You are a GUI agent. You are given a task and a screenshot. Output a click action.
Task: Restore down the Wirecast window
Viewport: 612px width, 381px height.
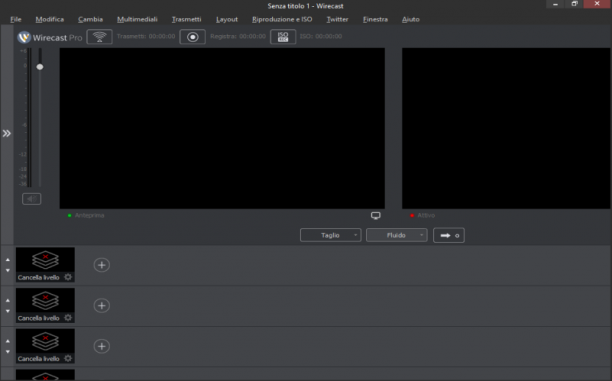[574, 4]
